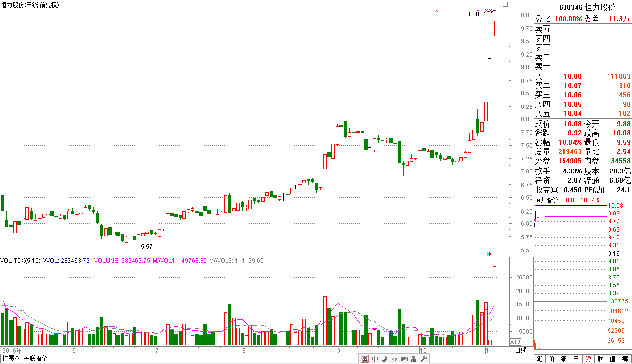Open the soft keyboard icon in IME bar

coord(404,359)
